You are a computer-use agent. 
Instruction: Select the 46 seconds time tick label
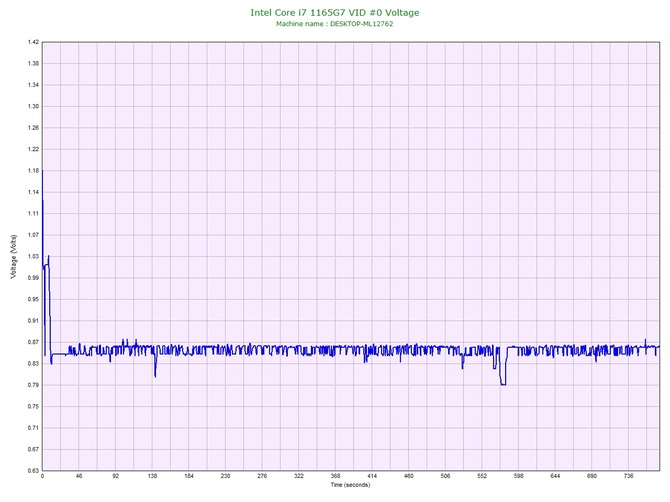79,476
